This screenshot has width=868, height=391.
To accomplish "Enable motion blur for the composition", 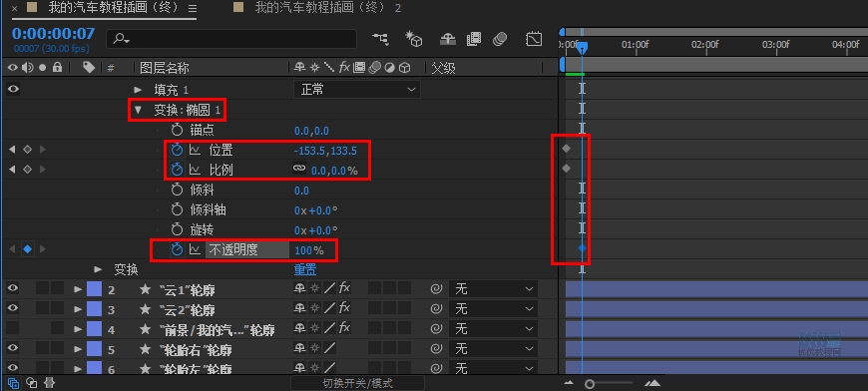I will tap(500, 39).
